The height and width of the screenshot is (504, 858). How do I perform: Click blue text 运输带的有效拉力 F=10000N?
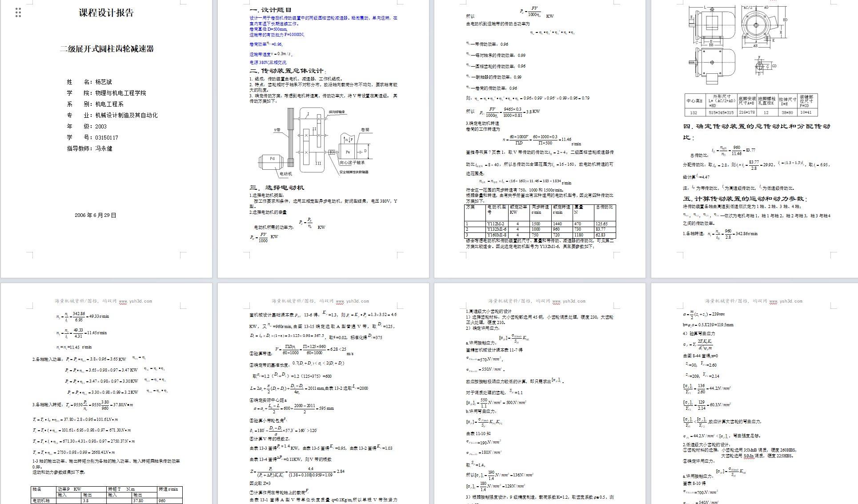(277, 35)
